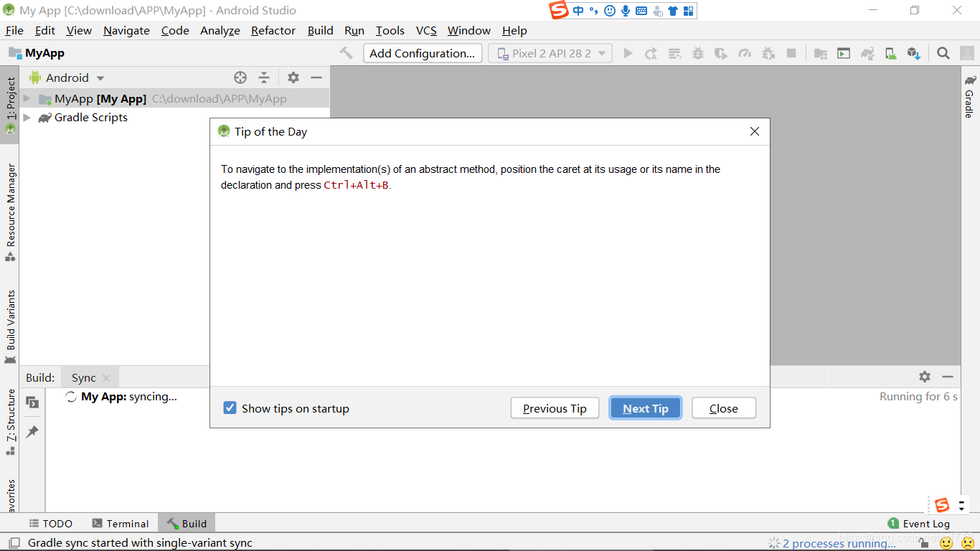Click the Profile app gauge icon

click(745, 53)
